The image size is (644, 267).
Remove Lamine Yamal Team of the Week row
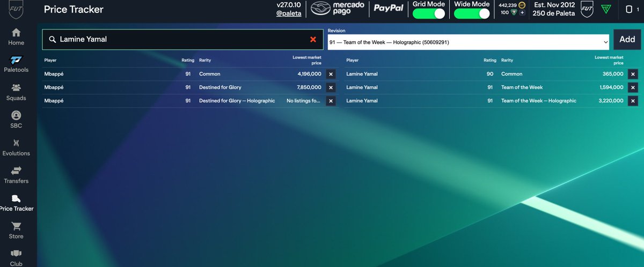coord(633,87)
